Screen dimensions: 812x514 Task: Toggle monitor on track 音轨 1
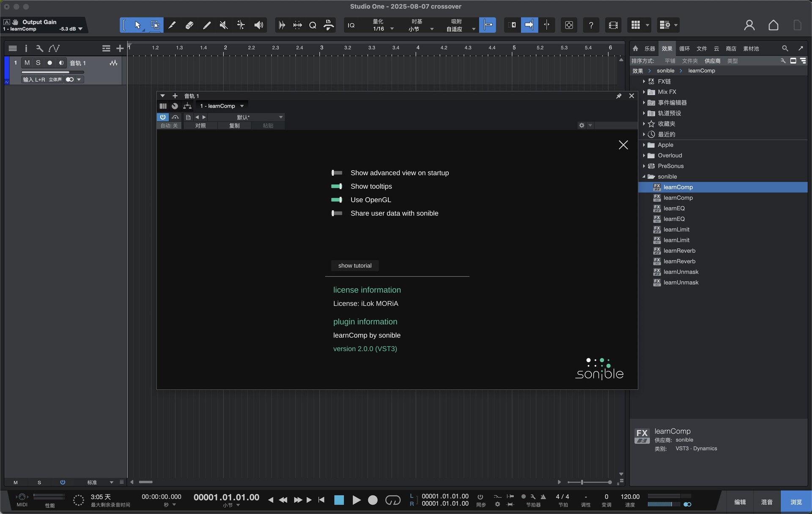pos(61,63)
